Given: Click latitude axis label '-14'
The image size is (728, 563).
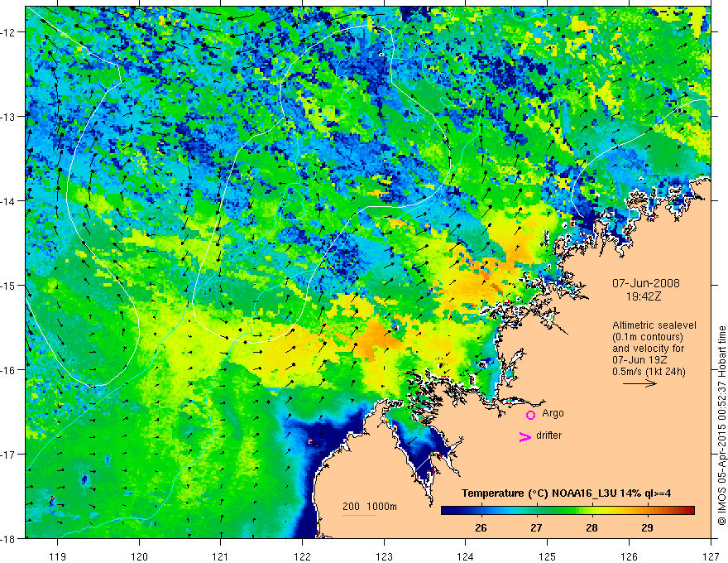Looking at the screenshot, I should pos(8,201).
